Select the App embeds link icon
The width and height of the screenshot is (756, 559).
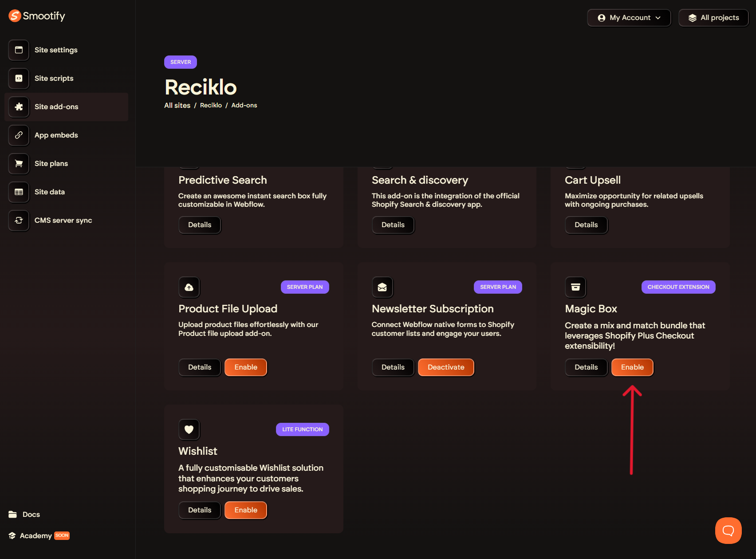19,135
